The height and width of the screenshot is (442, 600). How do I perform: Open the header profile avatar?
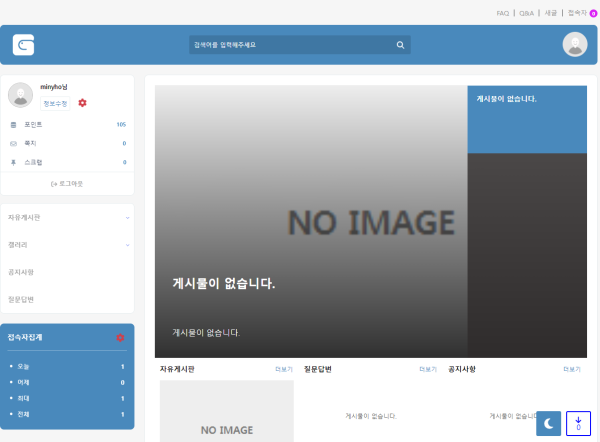(x=574, y=45)
